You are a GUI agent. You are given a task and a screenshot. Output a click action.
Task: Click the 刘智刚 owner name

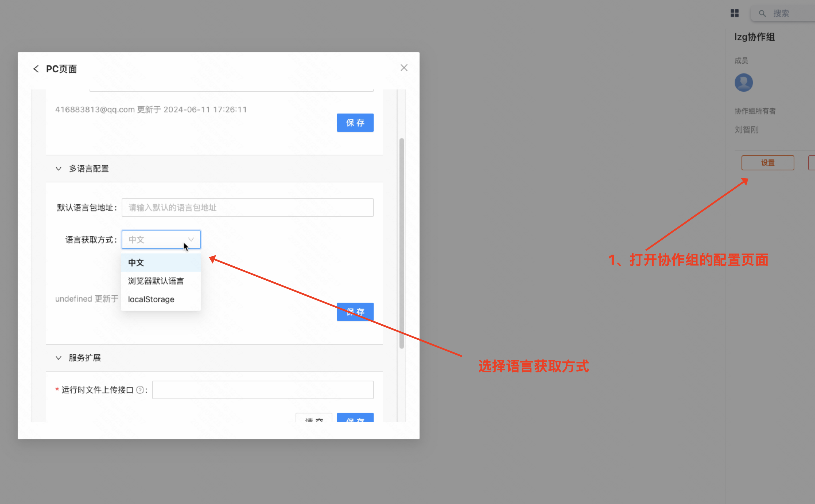(x=746, y=129)
